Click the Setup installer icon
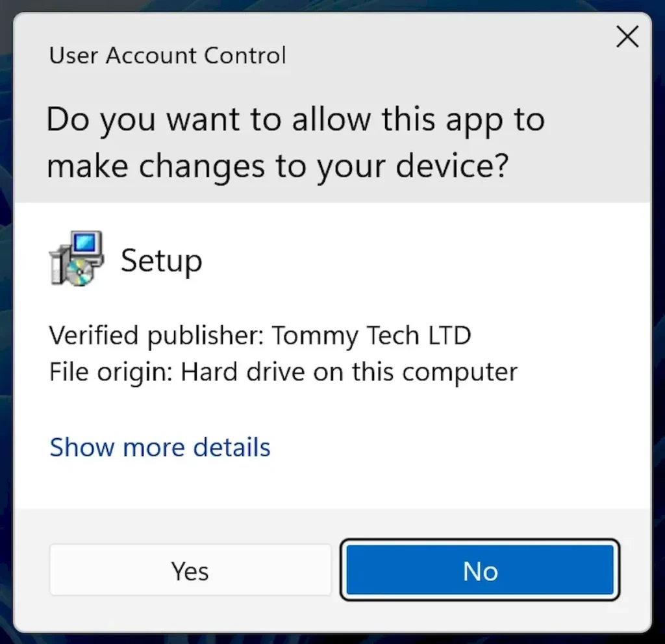The height and width of the screenshot is (644, 665). (x=77, y=258)
